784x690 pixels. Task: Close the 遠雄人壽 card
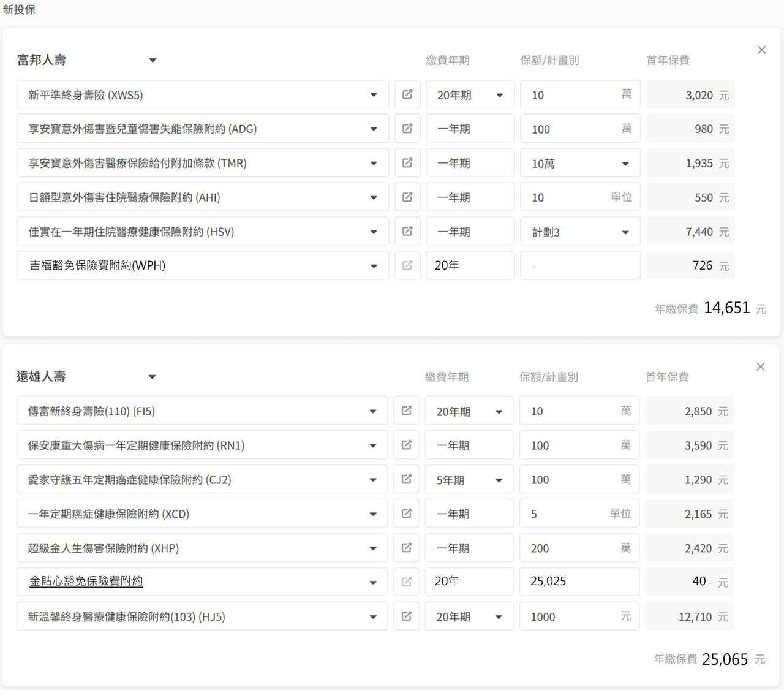pos(760,366)
